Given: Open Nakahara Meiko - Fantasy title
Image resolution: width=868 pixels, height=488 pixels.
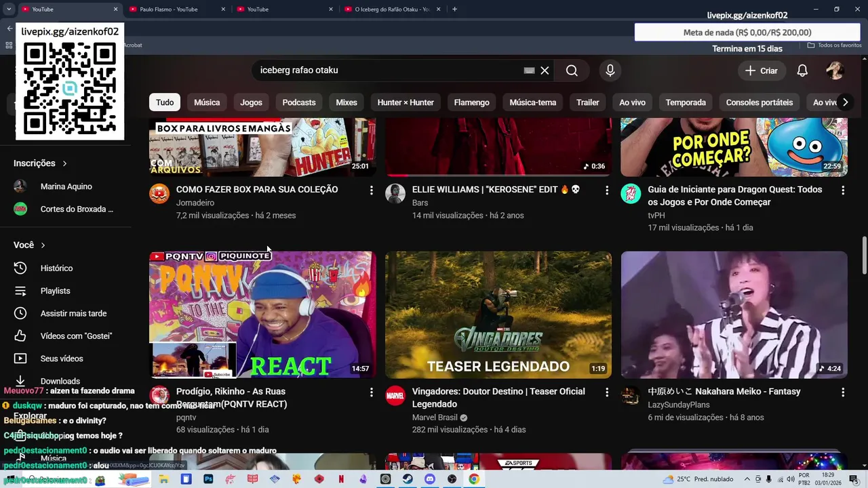Looking at the screenshot, I should [724, 392].
